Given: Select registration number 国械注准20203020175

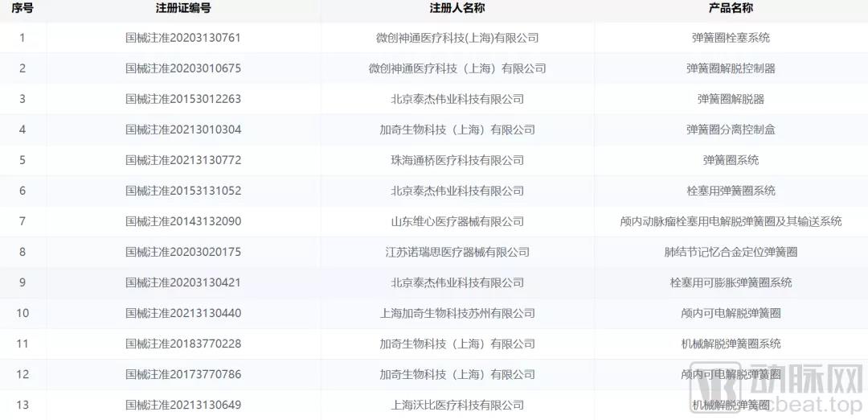Looking at the screenshot, I should coord(183,252).
